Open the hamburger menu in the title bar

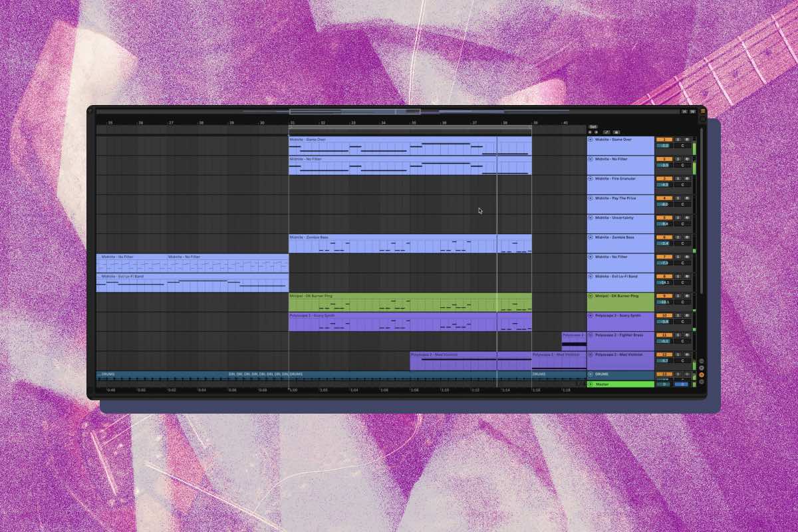[x=704, y=112]
